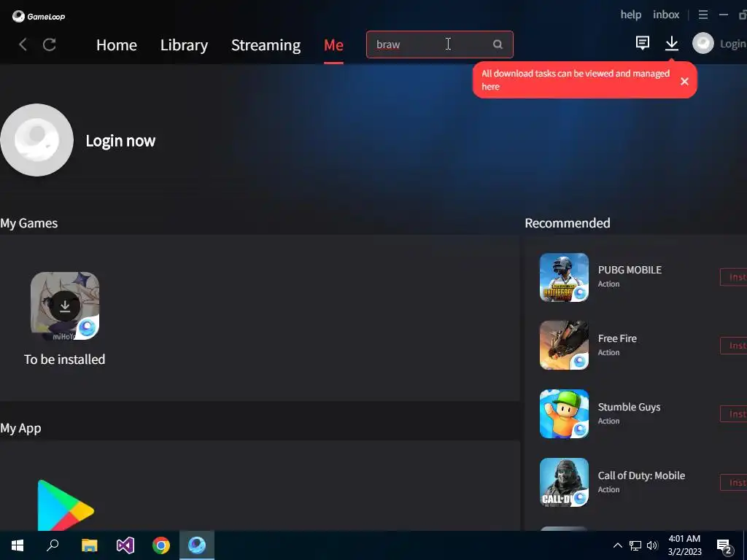Viewport: 747px width, 560px height.
Task: Open the Windows Start menu
Action: (18, 545)
